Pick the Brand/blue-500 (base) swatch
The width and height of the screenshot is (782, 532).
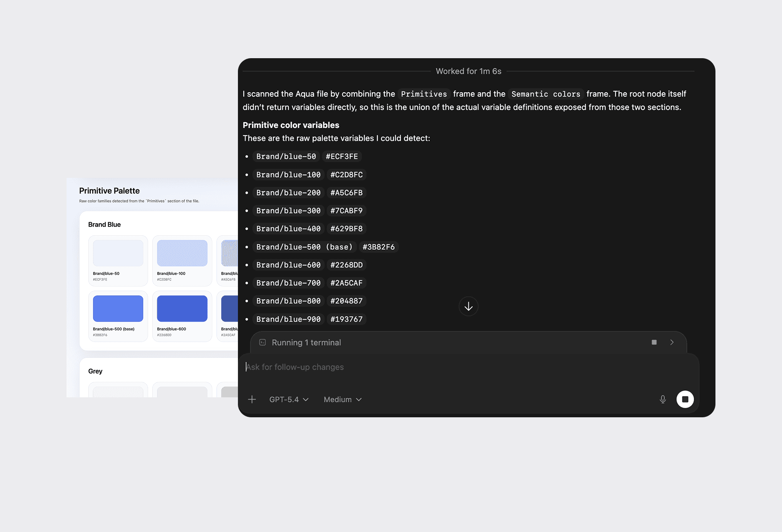click(x=118, y=308)
